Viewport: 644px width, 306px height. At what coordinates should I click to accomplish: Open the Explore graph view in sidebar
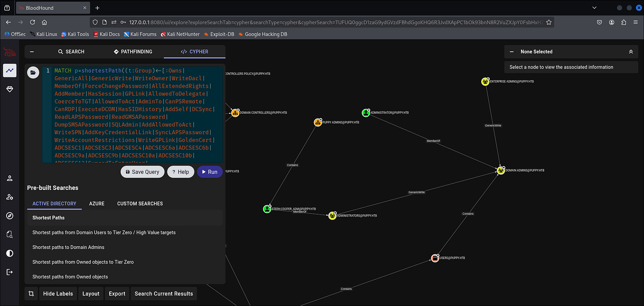click(10, 70)
